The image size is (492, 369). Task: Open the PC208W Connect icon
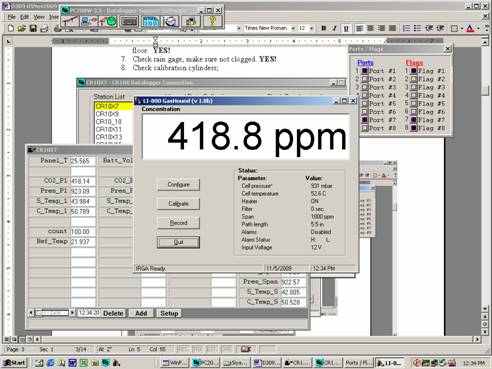[89, 21]
